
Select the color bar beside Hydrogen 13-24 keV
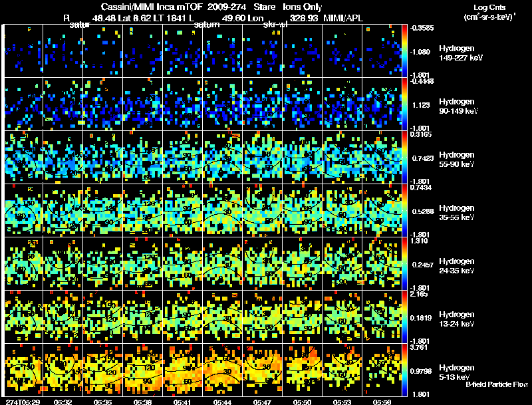pos(404,317)
